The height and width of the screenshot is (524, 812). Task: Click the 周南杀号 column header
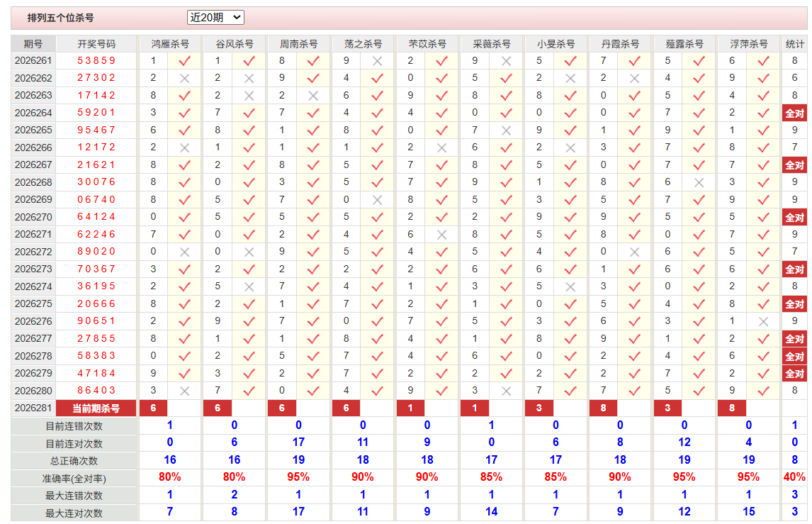pos(298,44)
